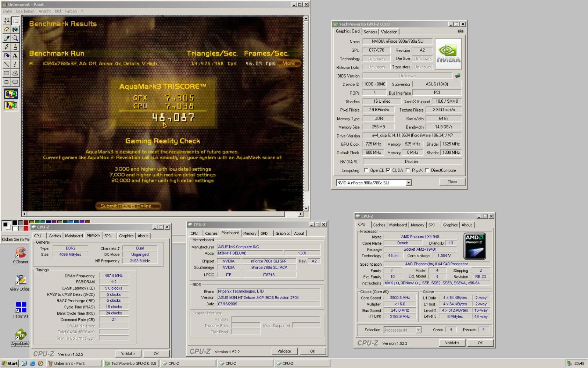This screenshot has height=368, width=588.
Task: Select the Pick Color eyedropper tool
Action: click(7, 38)
